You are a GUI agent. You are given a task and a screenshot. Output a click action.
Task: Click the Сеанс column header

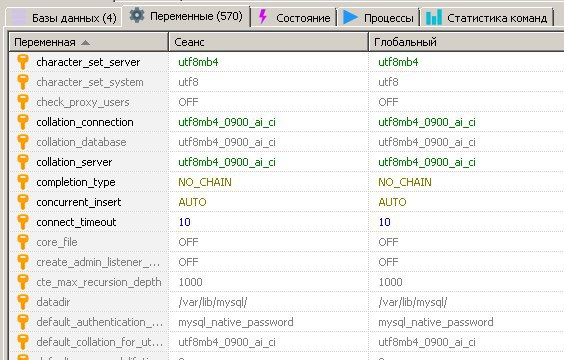[268, 42]
